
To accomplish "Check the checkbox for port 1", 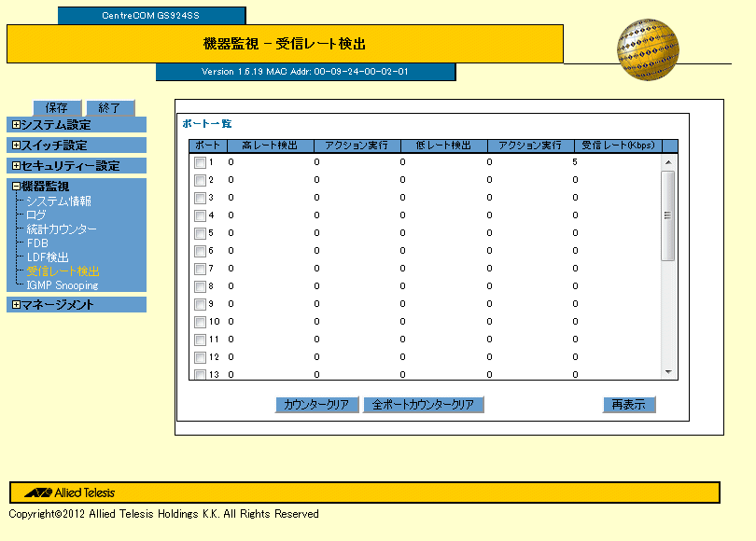I will [200, 163].
